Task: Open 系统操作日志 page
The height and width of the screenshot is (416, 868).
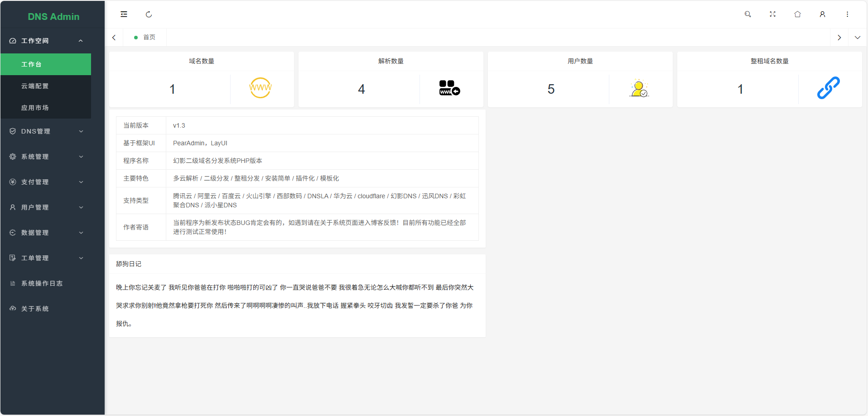Action: click(x=42, y=283)
